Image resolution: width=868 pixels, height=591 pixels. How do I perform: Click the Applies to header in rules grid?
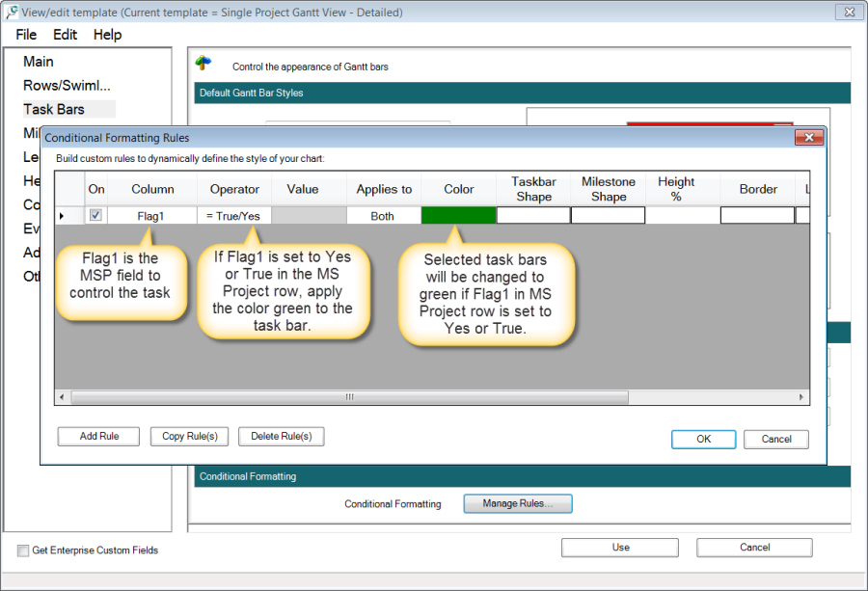(384, 189)
